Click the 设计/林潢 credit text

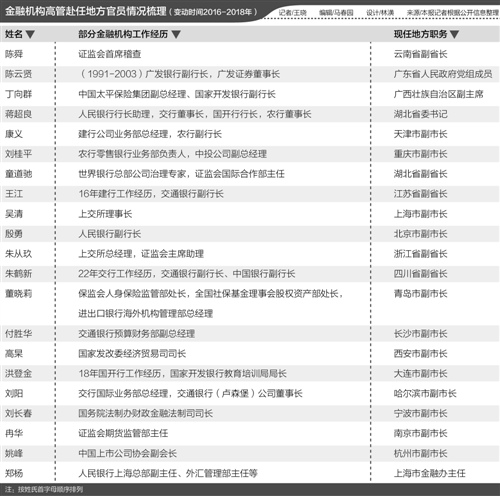click(380, 13)
